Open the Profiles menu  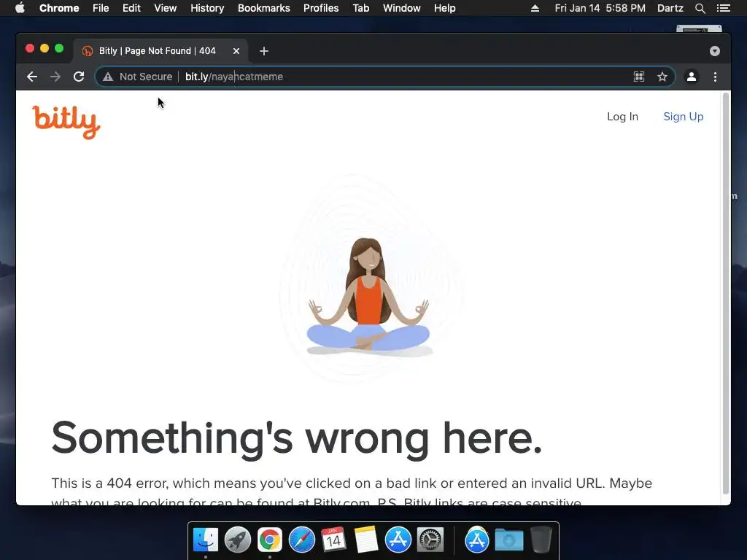tap(321, 8)
